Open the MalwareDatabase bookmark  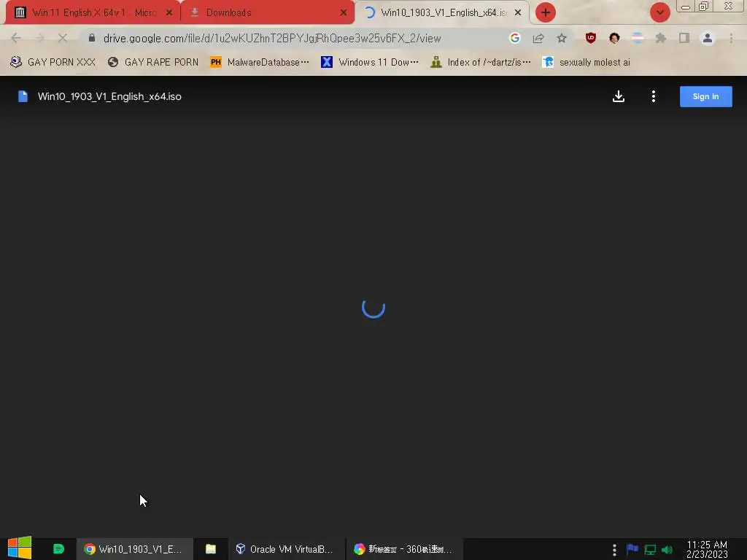[x=260, y=63]
